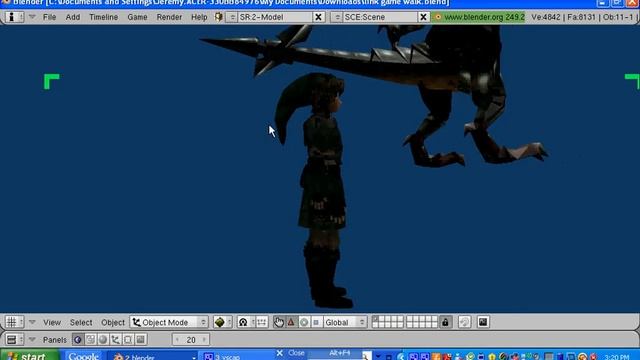Open the viewport draw type selector
The height and width of the screenshot is (360, 640).
click(222, 322)
